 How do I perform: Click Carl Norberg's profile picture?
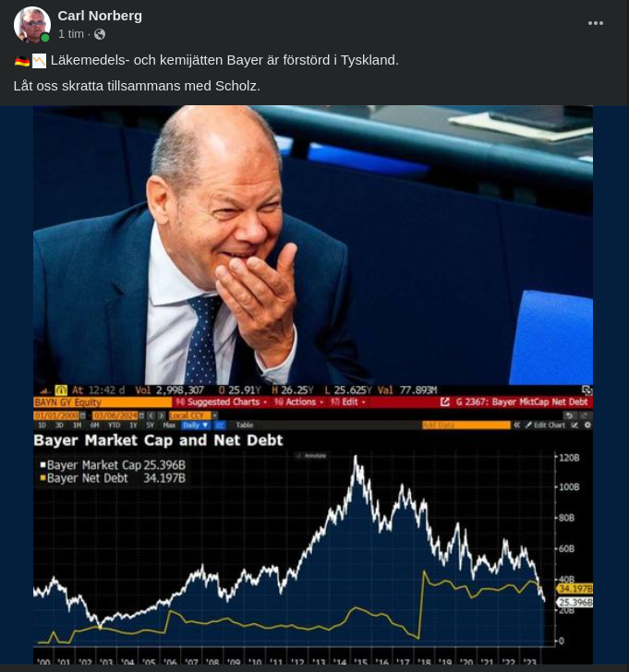click(x=32, y=25)
